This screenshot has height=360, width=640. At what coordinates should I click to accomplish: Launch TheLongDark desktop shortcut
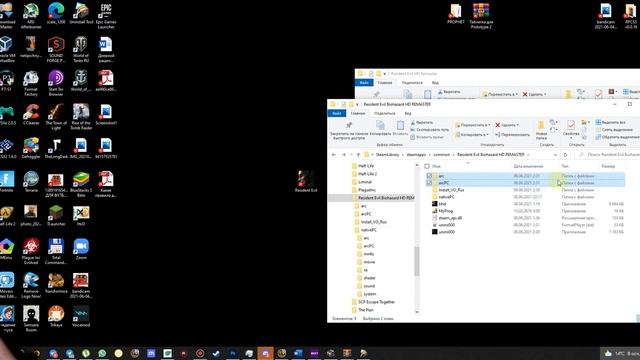coord(56,148)
